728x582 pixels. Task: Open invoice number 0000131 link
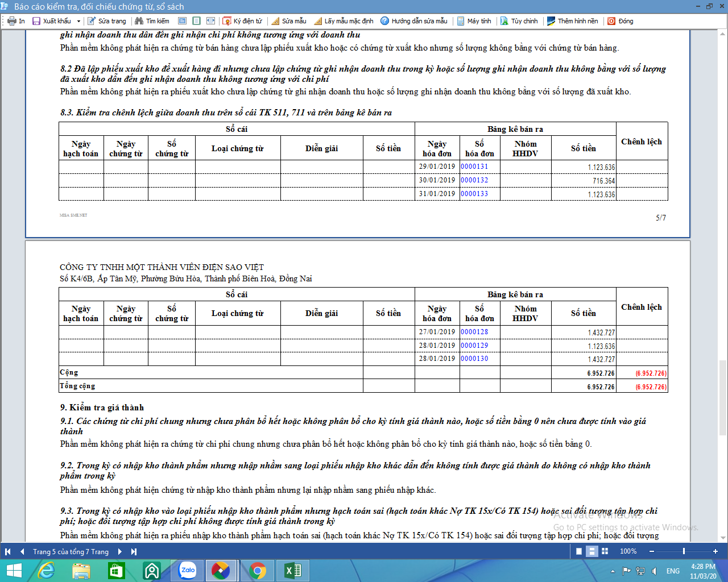point(474,167)
